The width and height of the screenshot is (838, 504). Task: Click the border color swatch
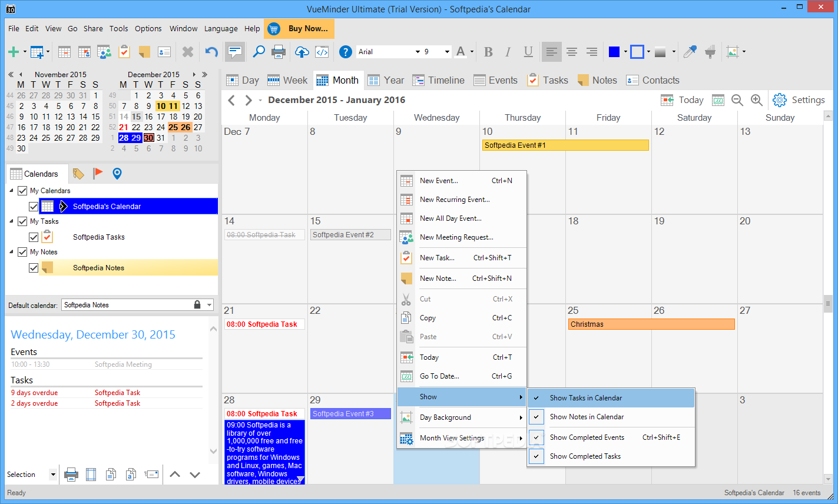point(637,52)
